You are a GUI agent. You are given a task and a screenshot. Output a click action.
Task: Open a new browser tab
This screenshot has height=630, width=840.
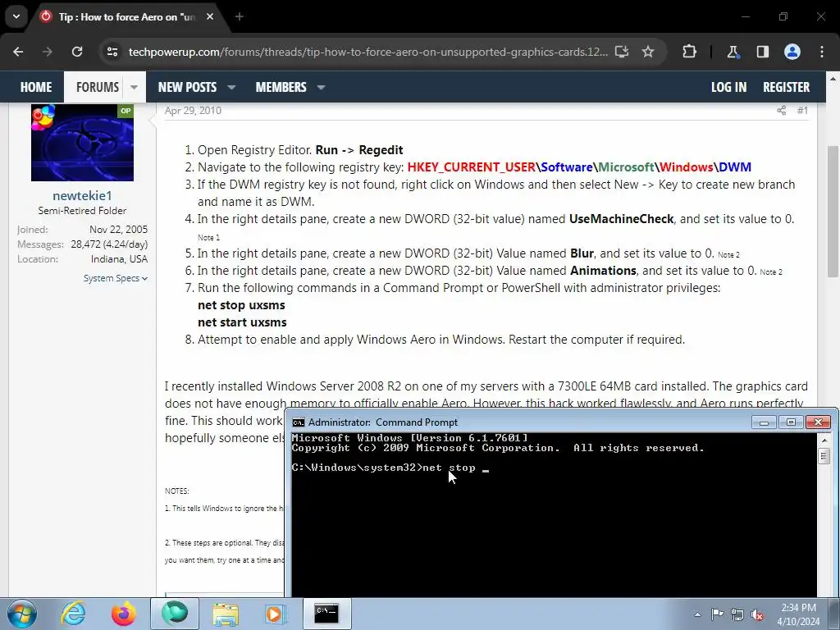click(240, 16)
